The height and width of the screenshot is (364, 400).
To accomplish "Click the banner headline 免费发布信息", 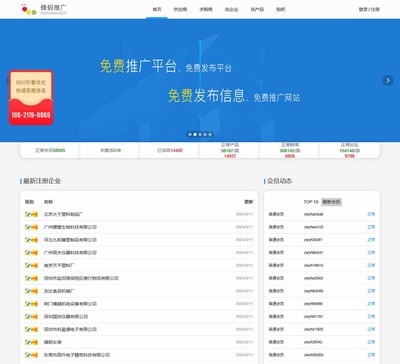I will pos(207,96).
